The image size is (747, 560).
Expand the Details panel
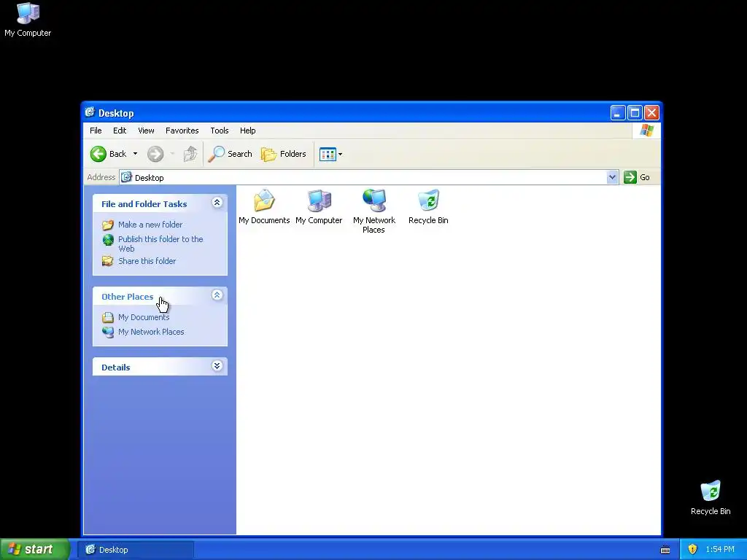[x=217, y=366]
